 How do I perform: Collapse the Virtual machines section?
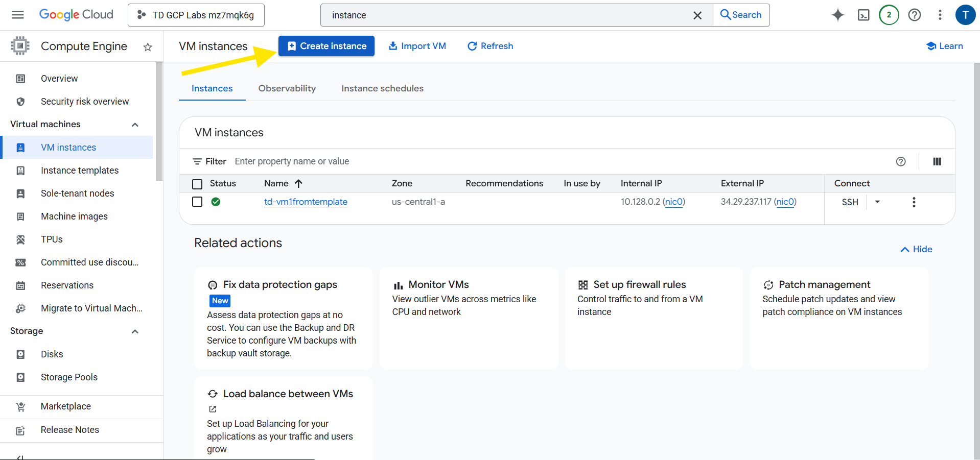[x=135, y=125]
